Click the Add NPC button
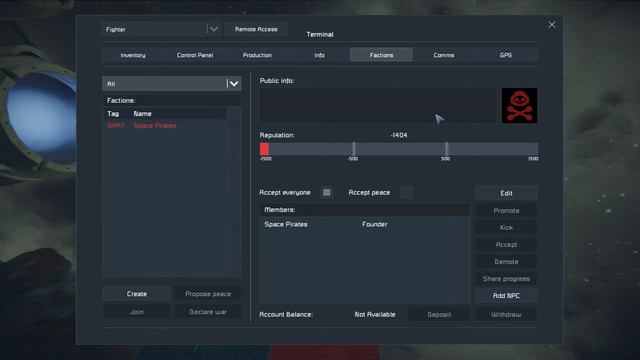The width and height of the screenshot is (640, 360). pyautogui.click(x=506, y=296)
